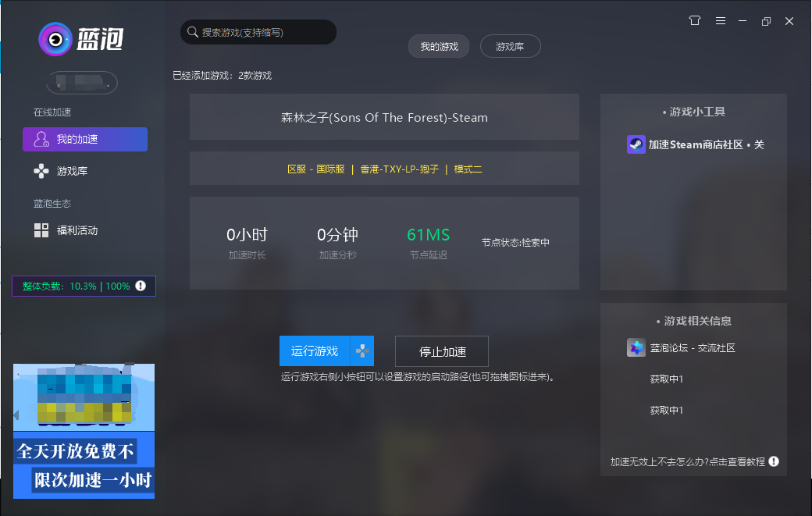Click the 我的加速 user icon
This screenshot has height=516, width=812.
coord(41,139)
